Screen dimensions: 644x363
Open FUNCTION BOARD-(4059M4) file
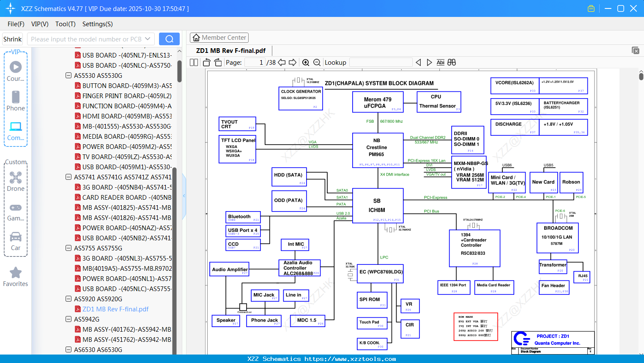pyautogui.click(x=127, y=106)
